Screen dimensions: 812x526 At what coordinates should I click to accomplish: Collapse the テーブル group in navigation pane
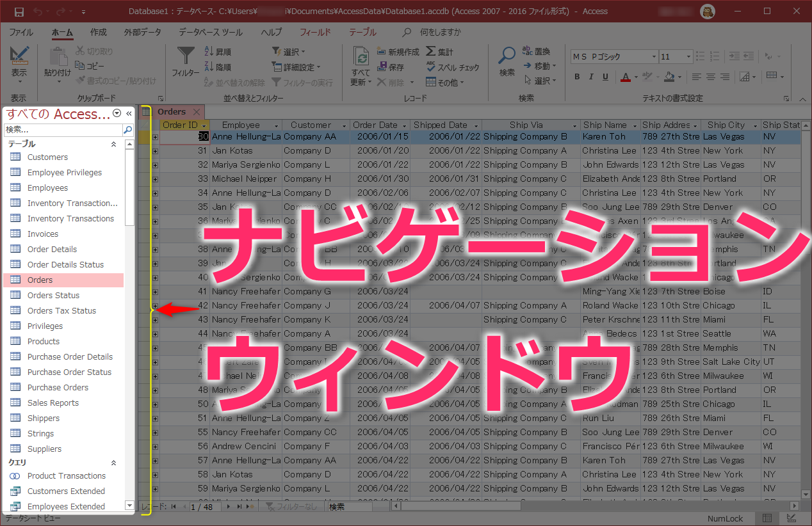tap(114, 145)
